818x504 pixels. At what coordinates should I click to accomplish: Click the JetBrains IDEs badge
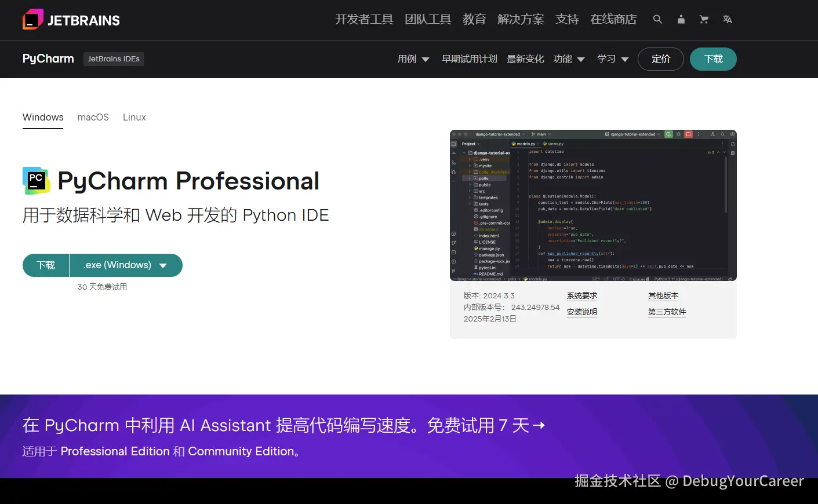tap(114, 59)
